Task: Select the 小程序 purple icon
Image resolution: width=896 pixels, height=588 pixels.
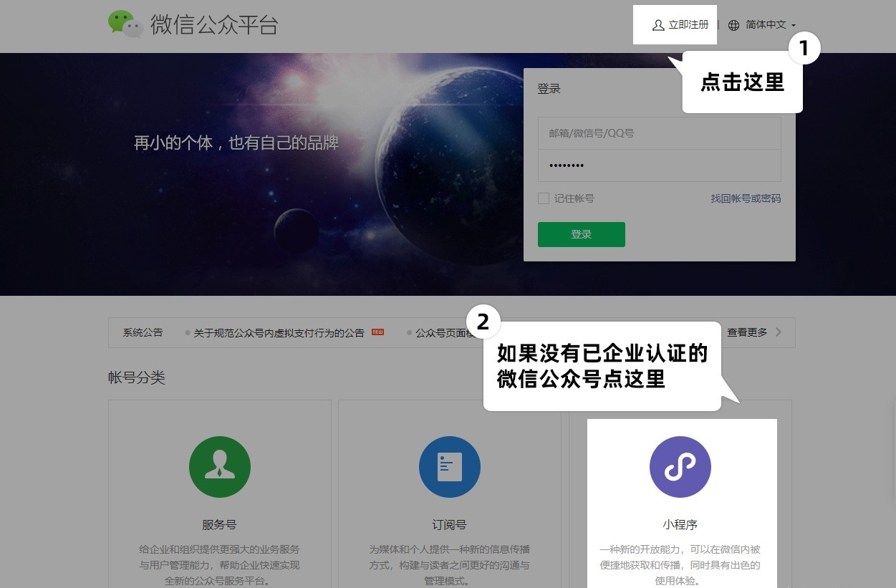Action: pyautogui.click(x=680, y=467)
